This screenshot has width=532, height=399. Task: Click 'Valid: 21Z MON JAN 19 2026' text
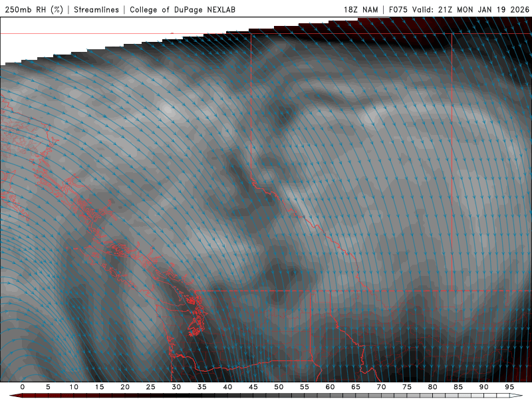tap(471, 10)
